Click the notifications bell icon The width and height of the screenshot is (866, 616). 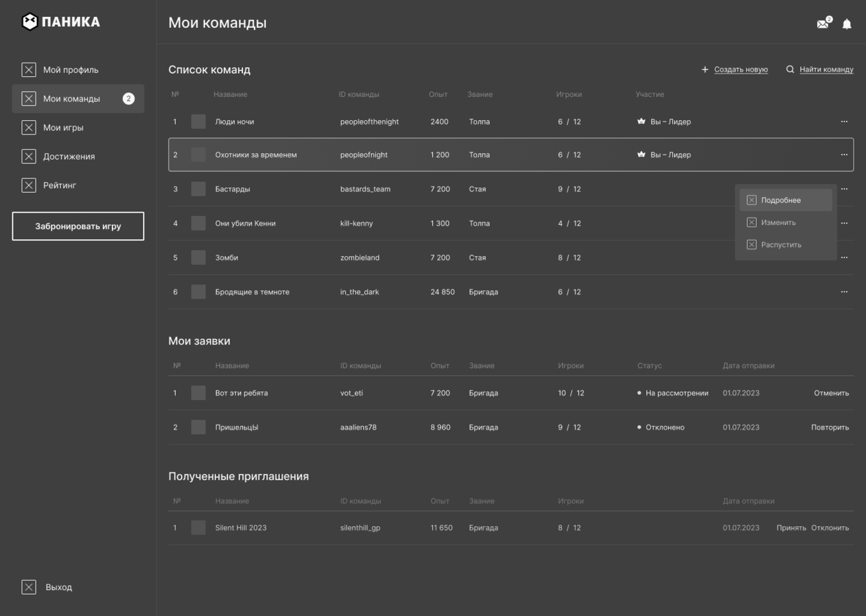[847, 25]
